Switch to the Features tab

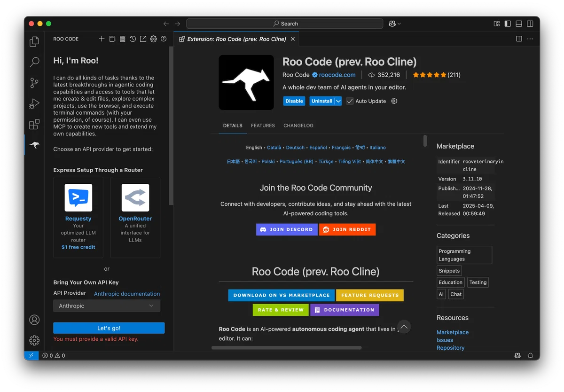[263, 125]
